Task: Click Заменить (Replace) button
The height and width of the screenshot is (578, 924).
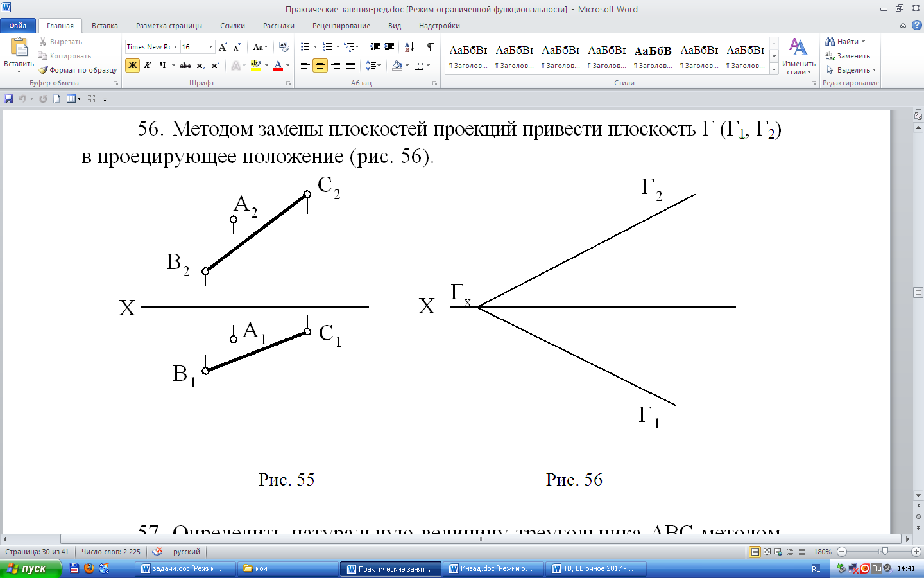Action: click(x=848, y=56)
